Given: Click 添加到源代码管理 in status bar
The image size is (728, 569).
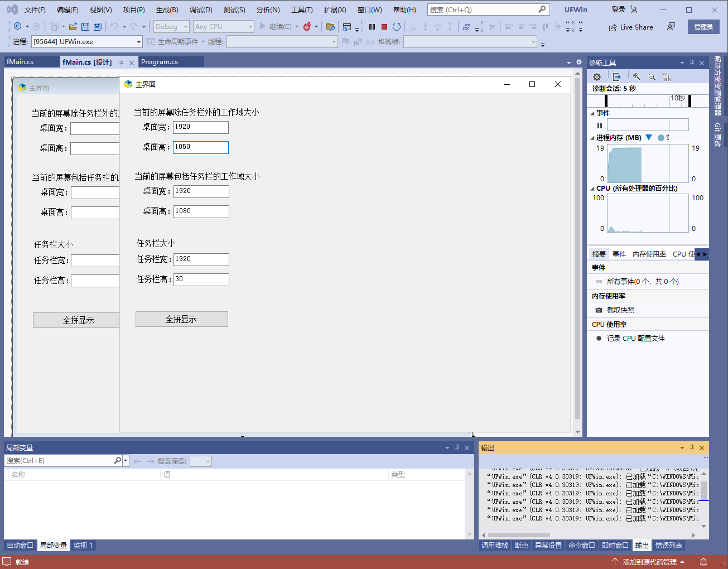Looking at the screenshot, I should (x=649, y=562).
